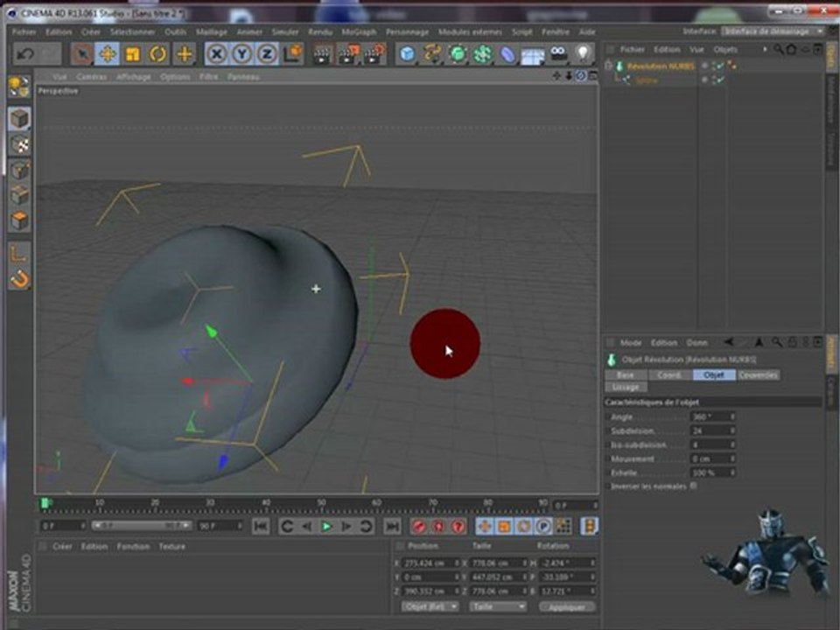Open the object manager Objets menu
Image resolution: width=840 pixels, height=630 pixels.
tap(725, 49)
